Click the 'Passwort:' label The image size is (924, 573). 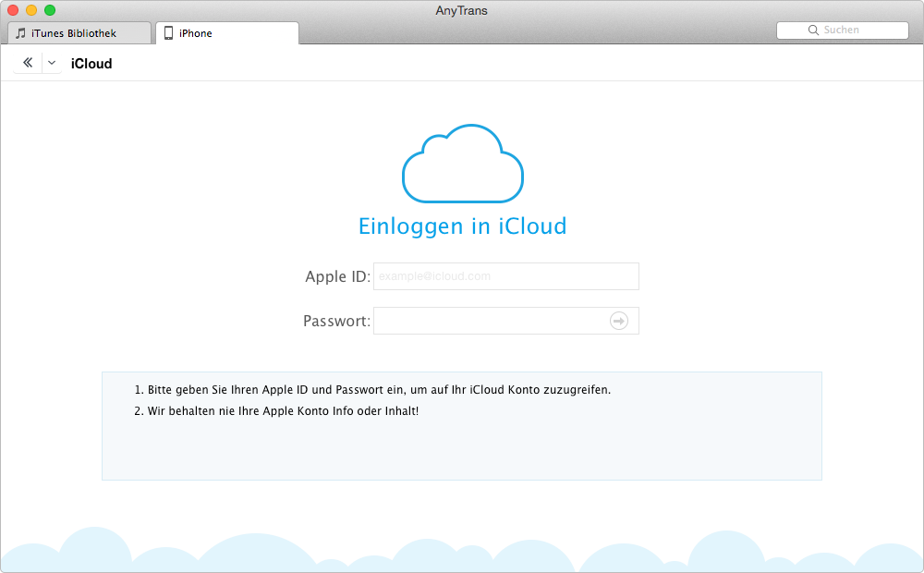[336, 321]
